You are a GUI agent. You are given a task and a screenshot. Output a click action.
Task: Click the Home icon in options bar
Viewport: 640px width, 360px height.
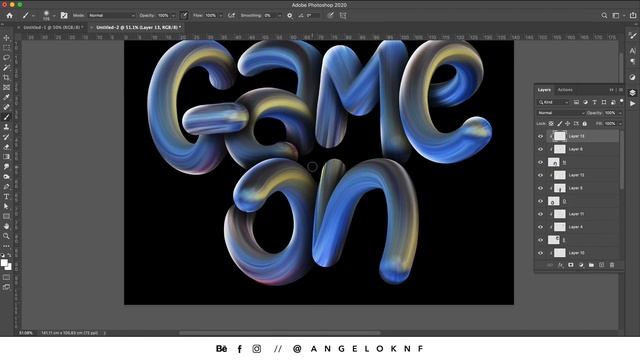tap(9, 16)
